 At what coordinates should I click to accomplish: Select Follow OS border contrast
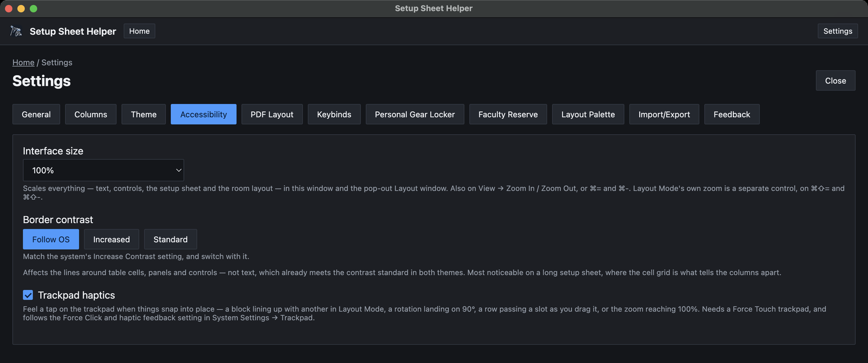(51, 239)
